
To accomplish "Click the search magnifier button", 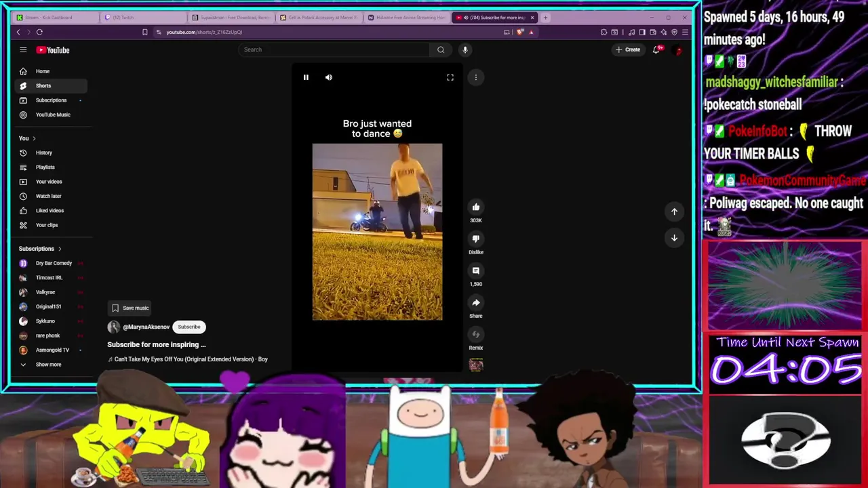I will (x=441, y=49).
